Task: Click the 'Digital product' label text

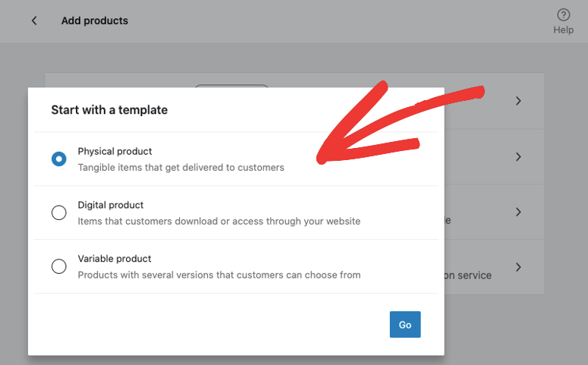Action: click(x=111, y=205)
